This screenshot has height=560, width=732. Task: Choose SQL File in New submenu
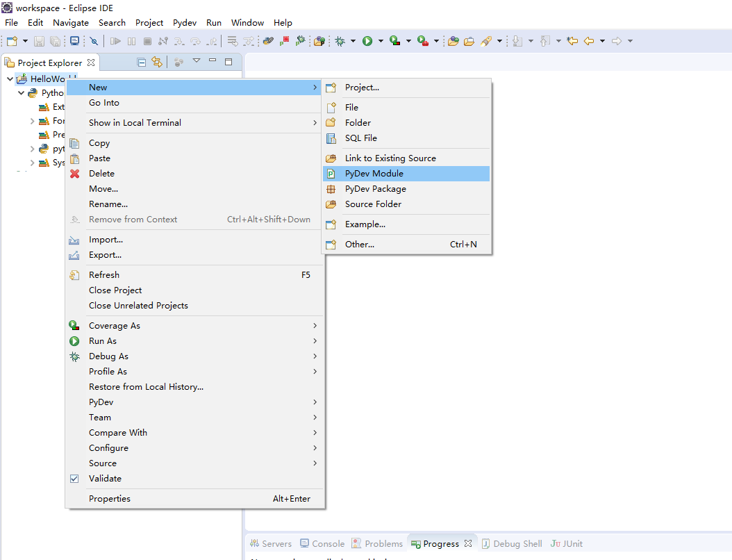[406, 138]
